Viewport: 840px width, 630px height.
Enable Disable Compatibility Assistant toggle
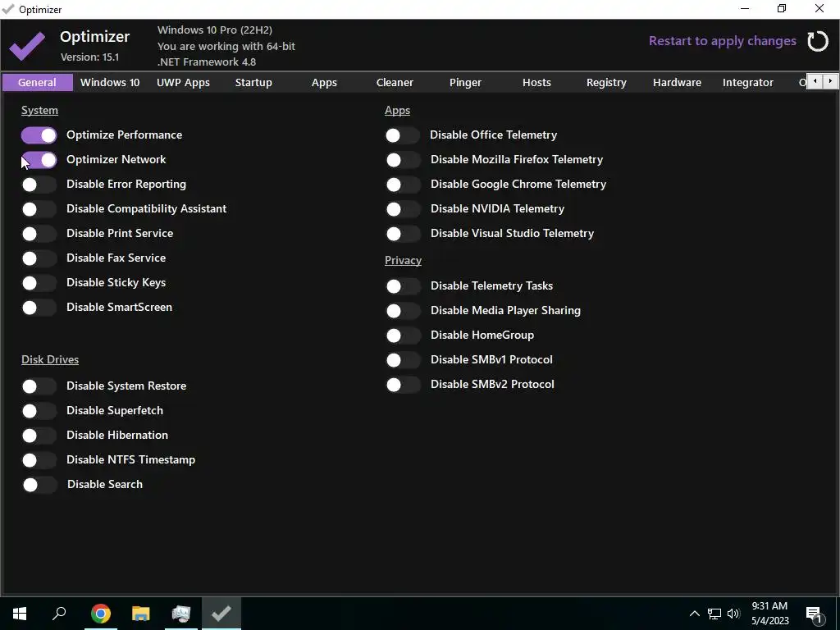tap(39, 209)
